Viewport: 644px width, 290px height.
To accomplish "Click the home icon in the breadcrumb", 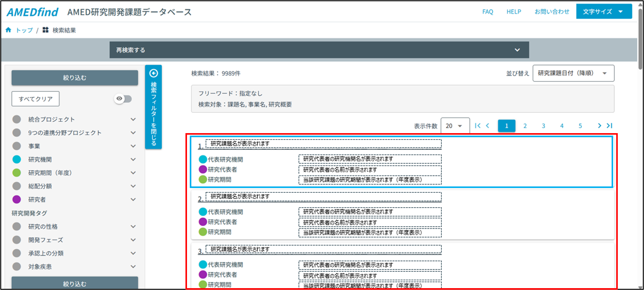I will click(8, 30).
